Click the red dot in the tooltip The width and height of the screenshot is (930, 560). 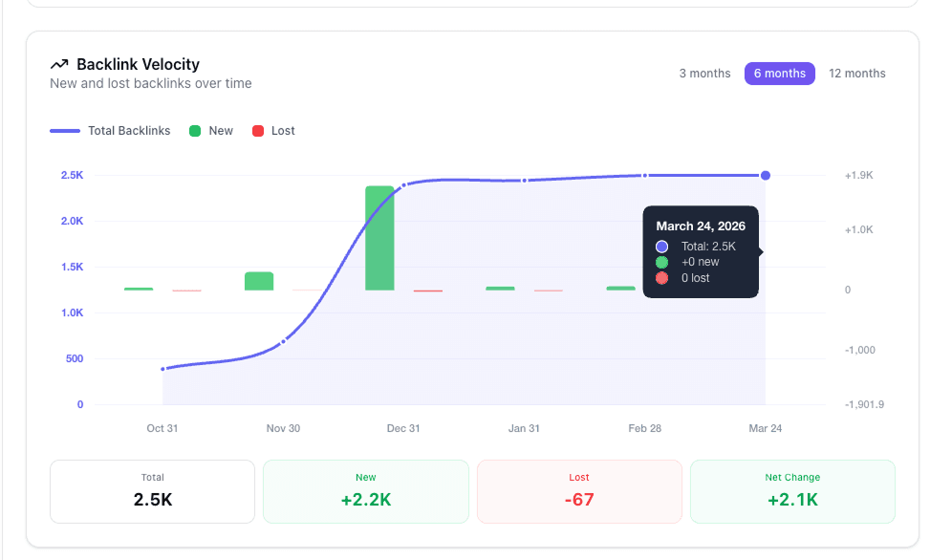click(660, 278)
